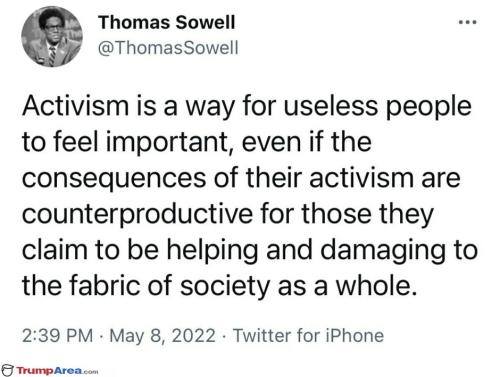This screenshot has width=500, height=377.
Task: Click the word "iPhone" in footer
Action: 355,335
